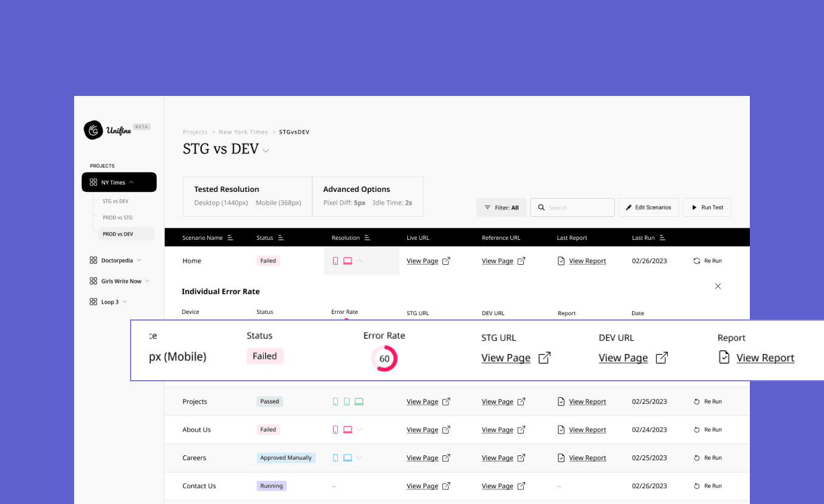Toggle sort on Last Run column
Viewport: 824px width, 504px height.
662,238
